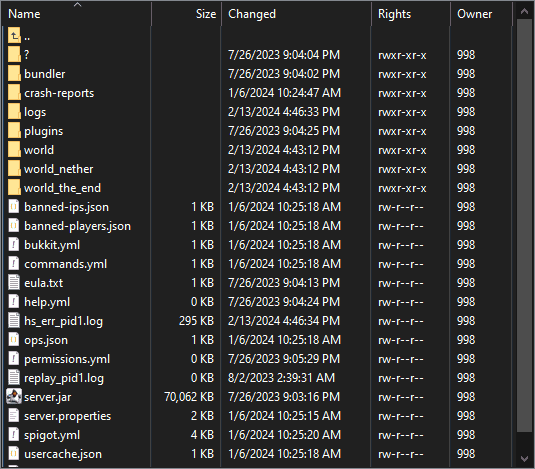Sort files by the Changed column header

point(296,14)
